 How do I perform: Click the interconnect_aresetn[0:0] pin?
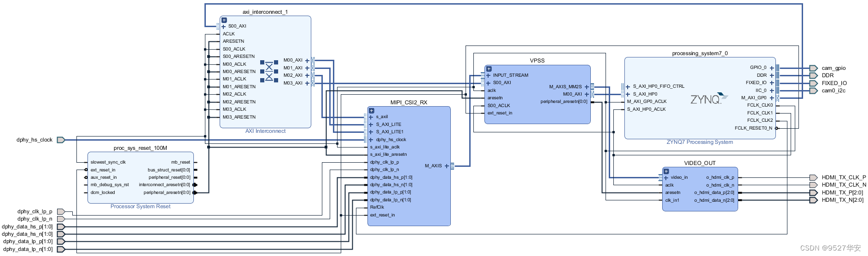click(x=164, y=185)
